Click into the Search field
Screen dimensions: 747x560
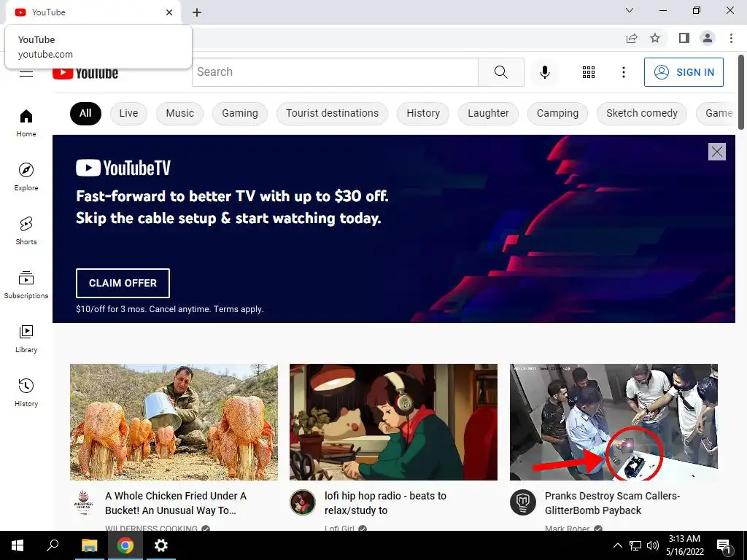pos(335,72)
